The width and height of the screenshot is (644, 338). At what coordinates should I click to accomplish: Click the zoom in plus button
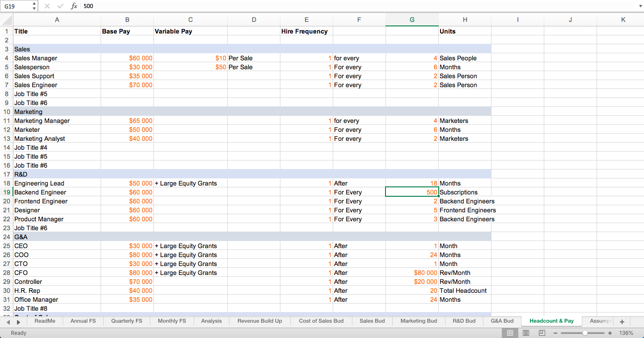pos(610,333)
